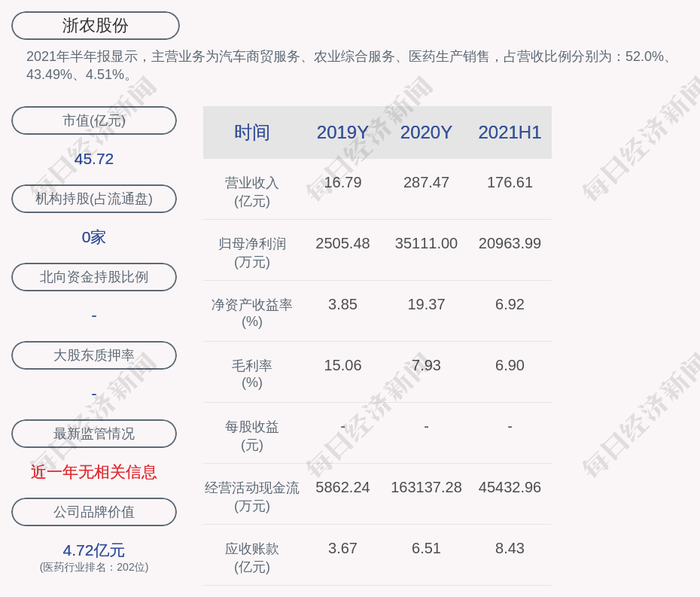Click the 机构持股(占流通盘) pill
700x597 pixels.
coord(94,199)
